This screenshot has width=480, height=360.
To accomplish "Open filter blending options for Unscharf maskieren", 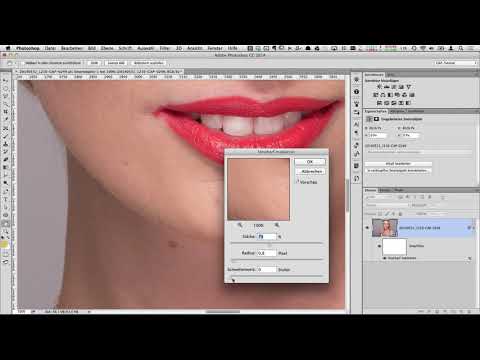I will pyautogui.click(x=469, y=258).
